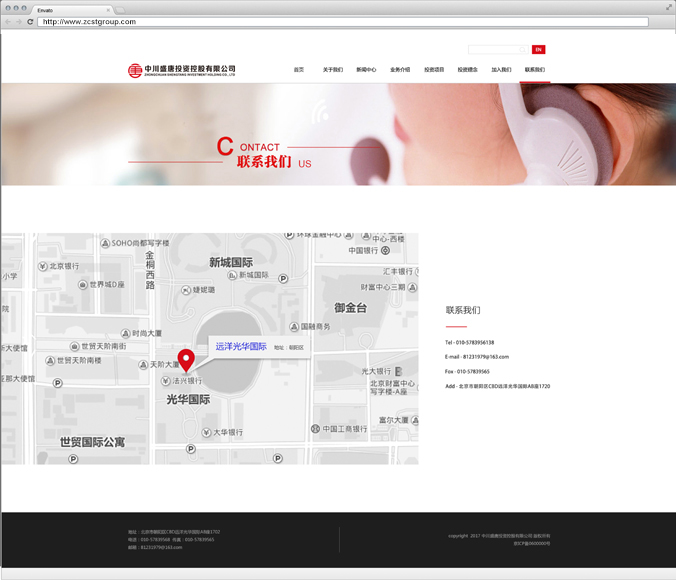This screenshot has width=676, height=580.
Task: Open the 首页 home menu item
Action: pos(298,70)
